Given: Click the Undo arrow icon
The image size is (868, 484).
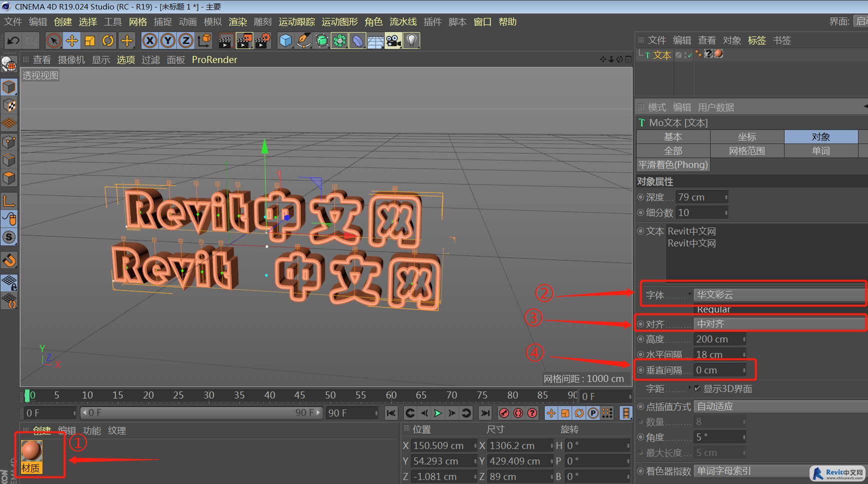Looking at the screenshot, I should [13, 40].
